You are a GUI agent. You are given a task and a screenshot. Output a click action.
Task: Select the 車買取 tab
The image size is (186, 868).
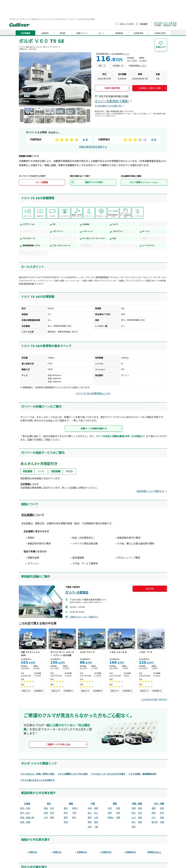coord(62,33)
